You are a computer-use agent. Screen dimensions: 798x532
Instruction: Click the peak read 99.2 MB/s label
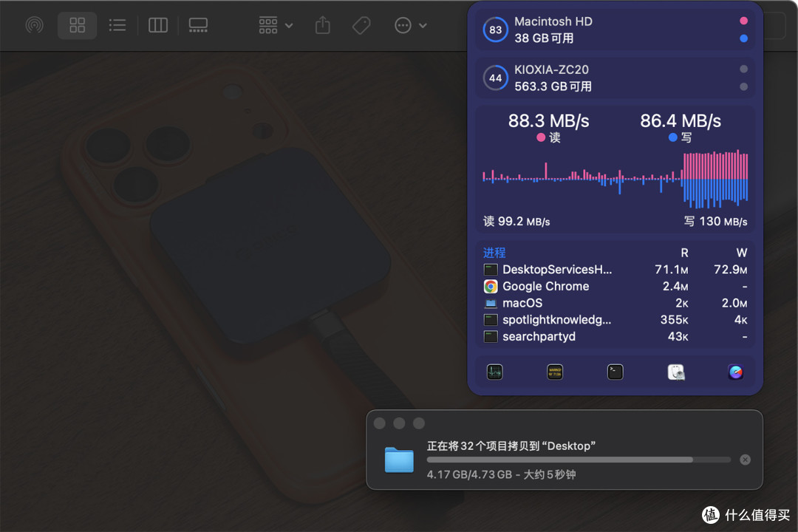pos(516,222)
